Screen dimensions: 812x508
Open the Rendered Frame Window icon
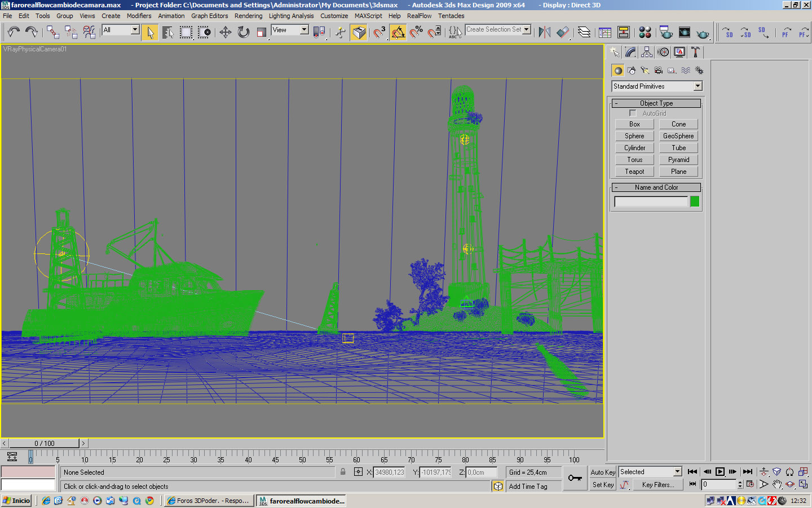point(685,32)
